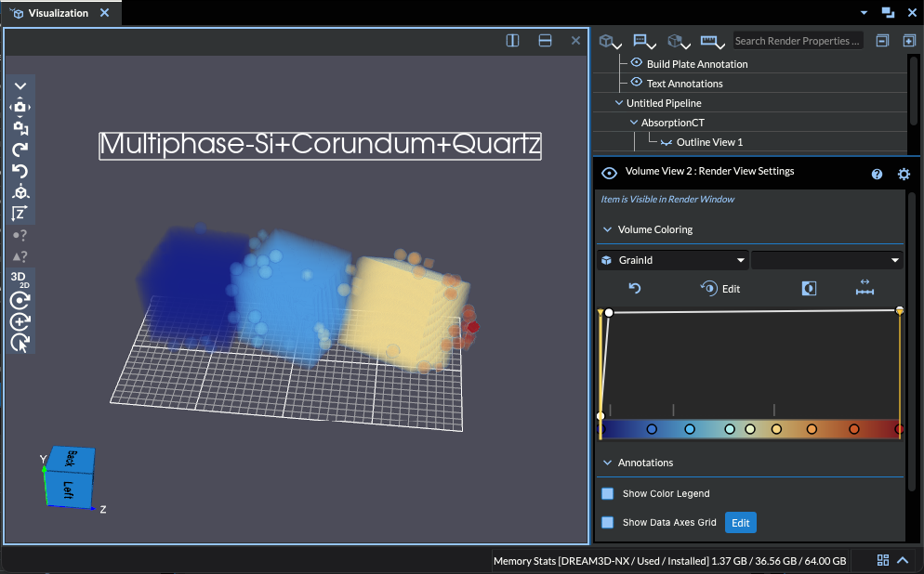Click the 3D/2D view mode toggle icon
924x574 pixels.
(x=20, y=279)
